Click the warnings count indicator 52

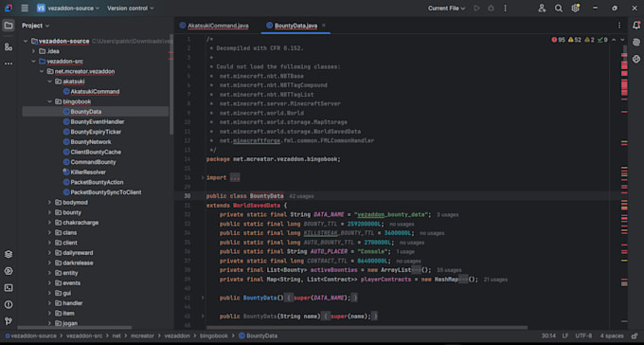(575, 40)
